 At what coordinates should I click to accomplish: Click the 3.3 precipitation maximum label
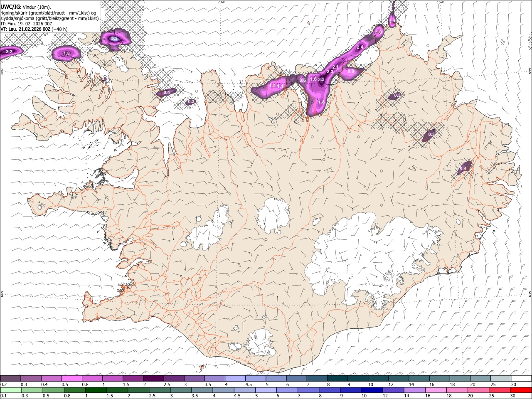(321, 79)
